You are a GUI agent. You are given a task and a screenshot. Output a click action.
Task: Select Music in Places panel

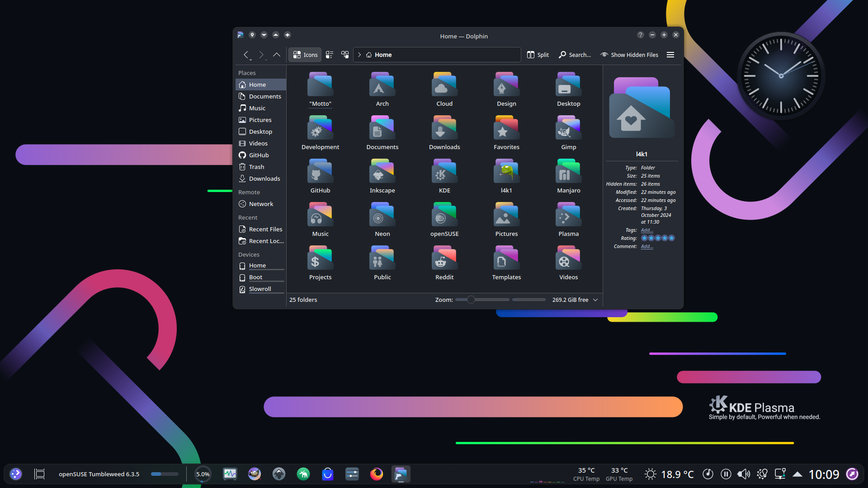(x=261, y=108)
